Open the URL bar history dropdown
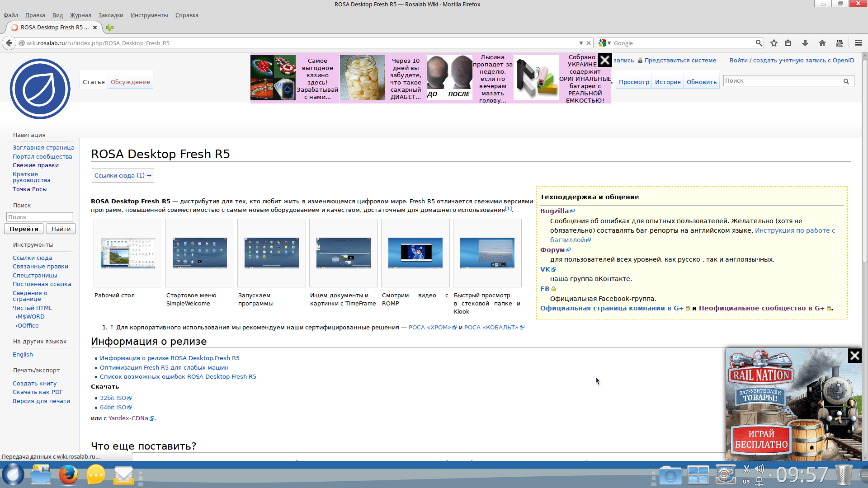 point(581,43)
